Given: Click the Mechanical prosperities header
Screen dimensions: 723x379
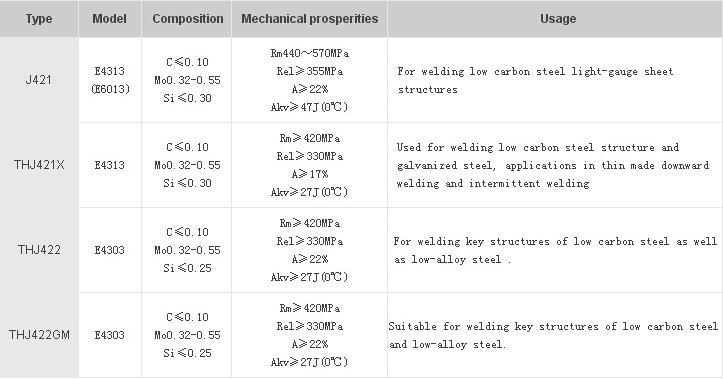Looking at the screenshot, I should 309,18.
